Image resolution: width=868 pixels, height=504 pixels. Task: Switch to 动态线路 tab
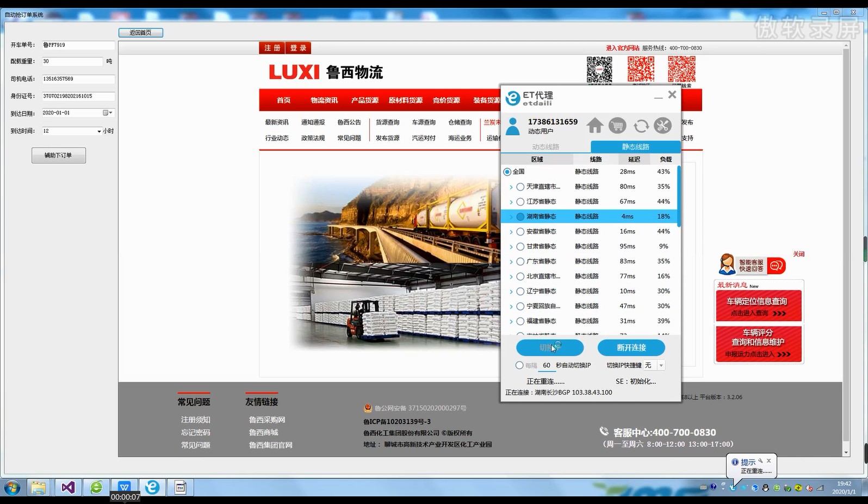point(545,147)
